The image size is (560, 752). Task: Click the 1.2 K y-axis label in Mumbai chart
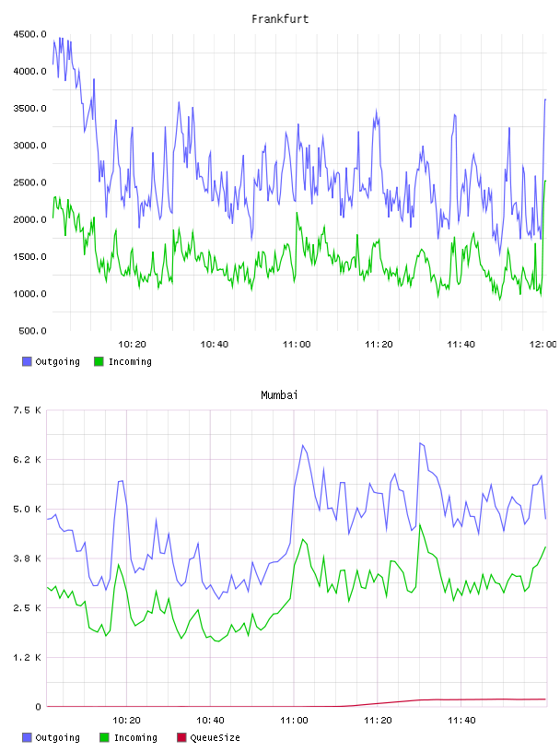[27, 657]
